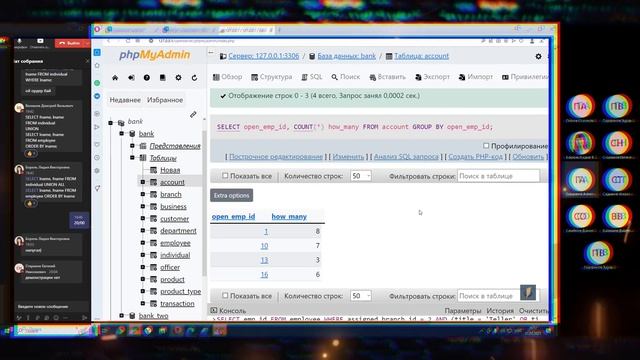Click 'База данных: bank' breadcrumb
Image resolution: width=640 pixels, height=360 pixels.
(x=347, y=56)
